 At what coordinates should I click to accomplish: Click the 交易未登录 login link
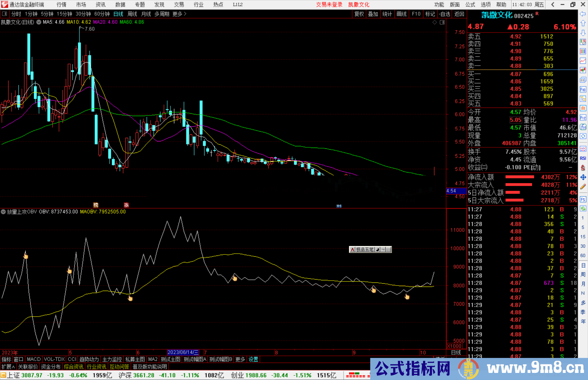click(329, 5)
